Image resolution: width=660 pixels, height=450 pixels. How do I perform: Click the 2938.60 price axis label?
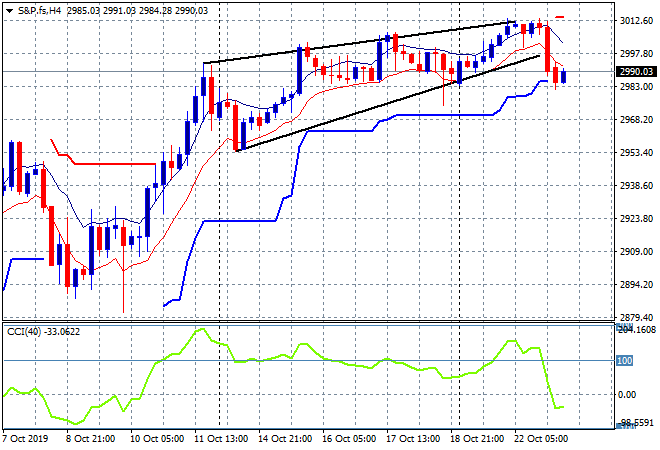point(636,186)
